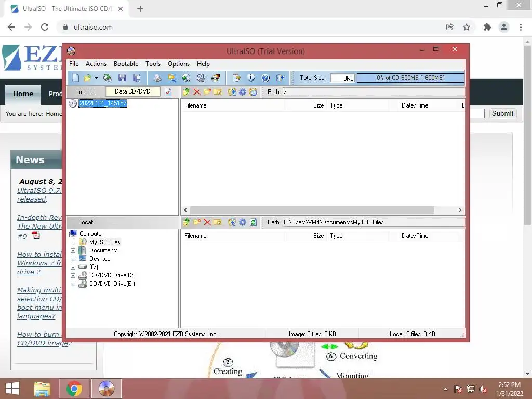Image resolution: width=532 pixels, height=399 pixels.
Task: Click the Add Files icon in image pane toolbar
Action: point(232,92)
